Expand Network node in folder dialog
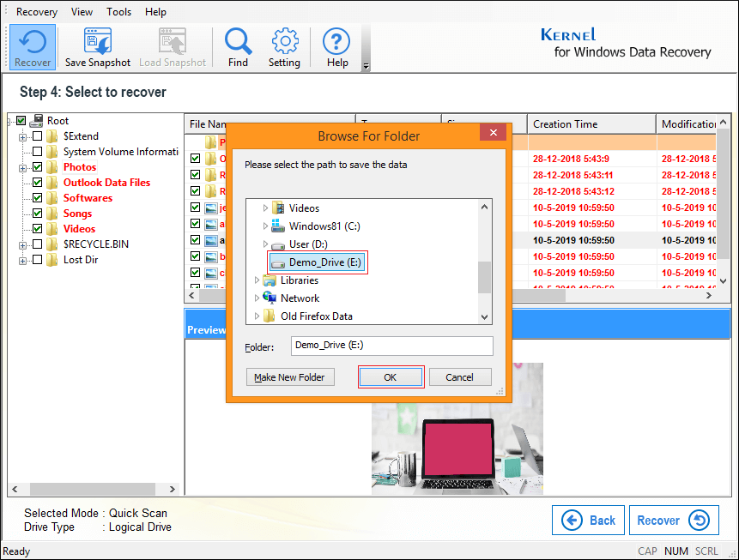739x560 pixels. [x=257, y=298]
